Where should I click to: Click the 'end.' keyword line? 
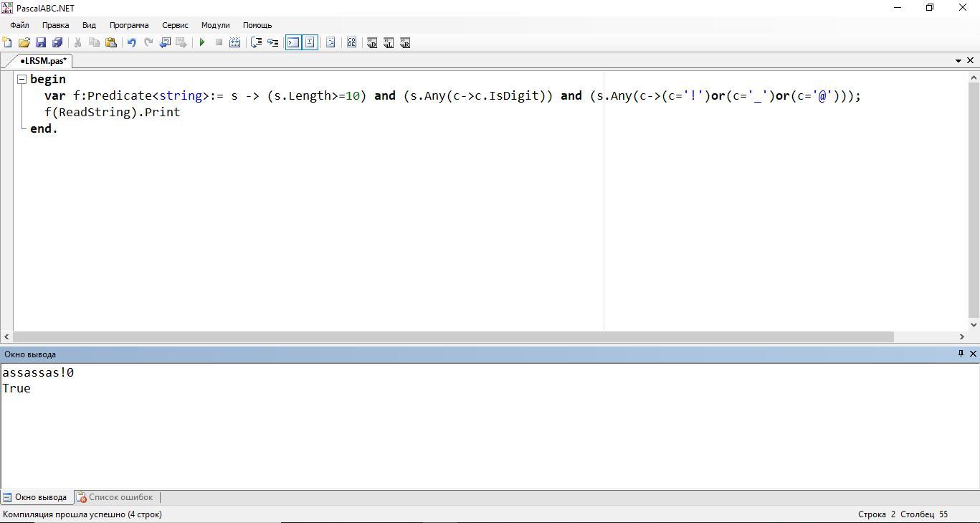pyautogui.click(x=44, y=128)
